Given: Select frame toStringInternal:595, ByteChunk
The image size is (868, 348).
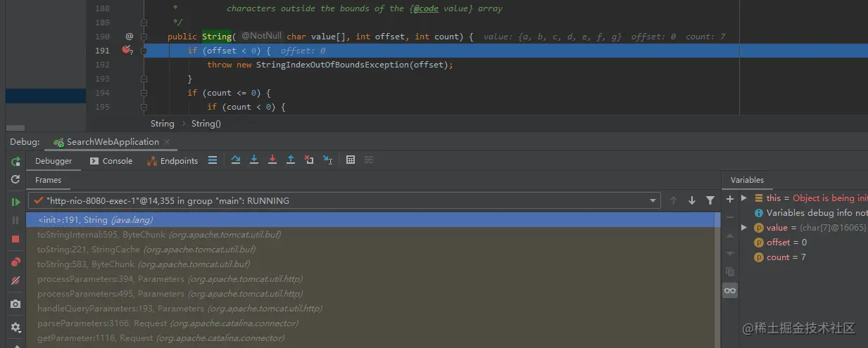Looking at the screenshot, I should [x=371, y=235].
